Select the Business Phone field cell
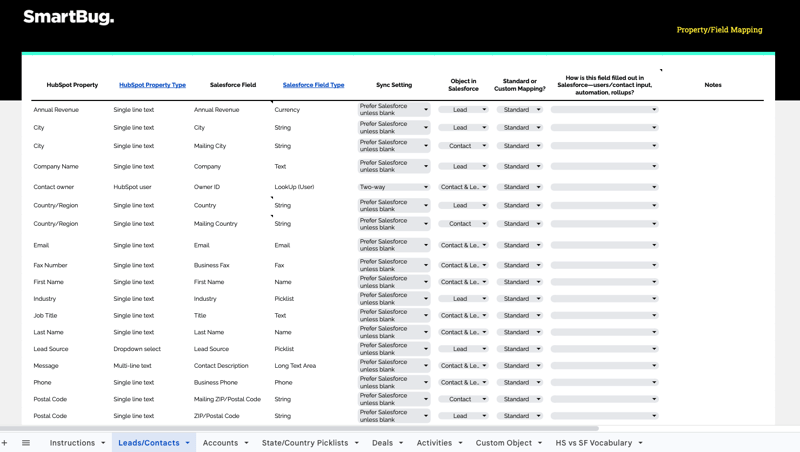Screen dimensions: 800x452 [x=216, y=383]
